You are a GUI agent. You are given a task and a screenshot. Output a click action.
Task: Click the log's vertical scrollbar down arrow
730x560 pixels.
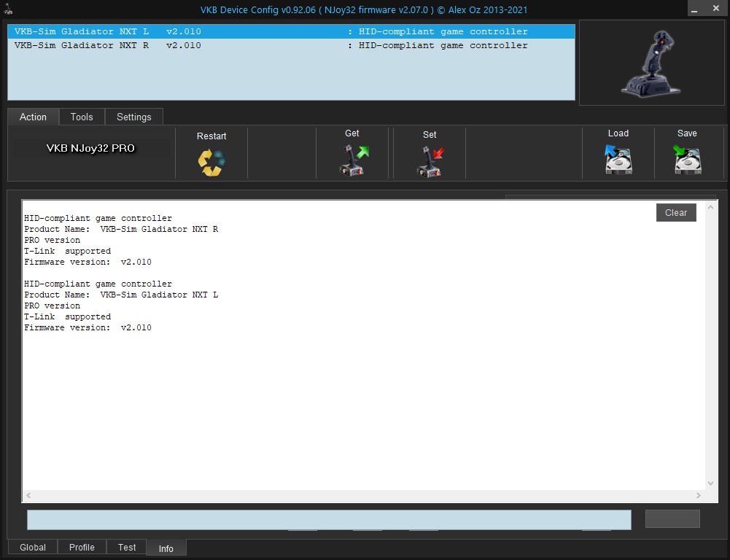click(x=712, y=483)
